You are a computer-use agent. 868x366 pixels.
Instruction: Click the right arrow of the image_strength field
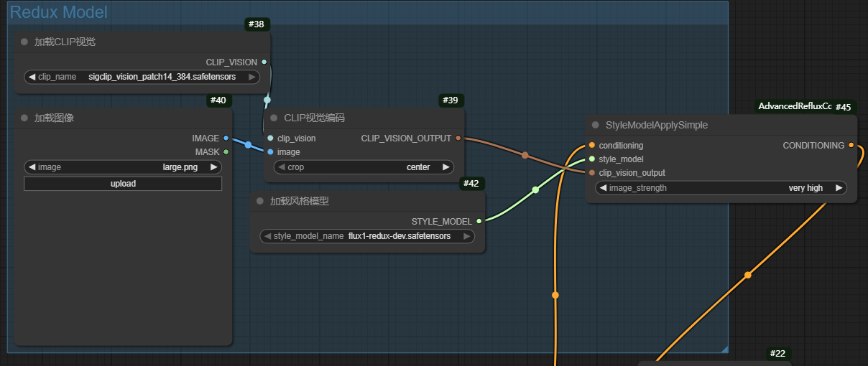[839, 188]
